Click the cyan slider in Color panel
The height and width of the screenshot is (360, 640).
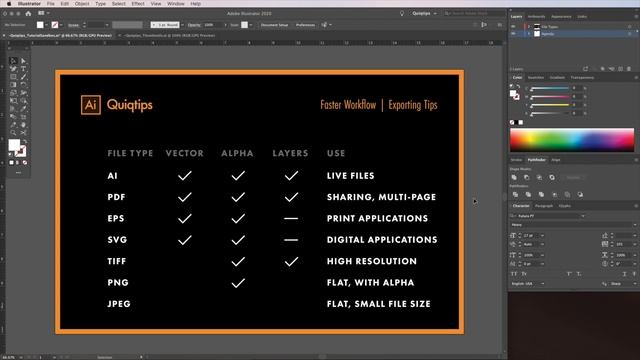[x=549, y=89]
